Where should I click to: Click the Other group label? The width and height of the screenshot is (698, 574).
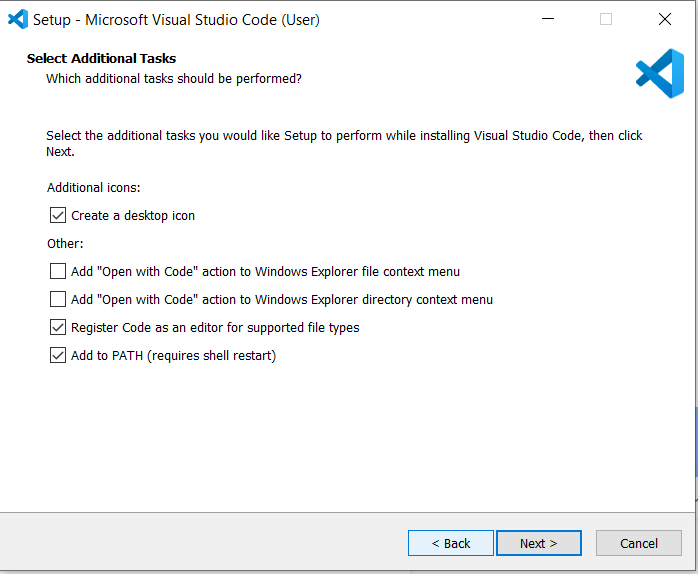pos(65,244)
